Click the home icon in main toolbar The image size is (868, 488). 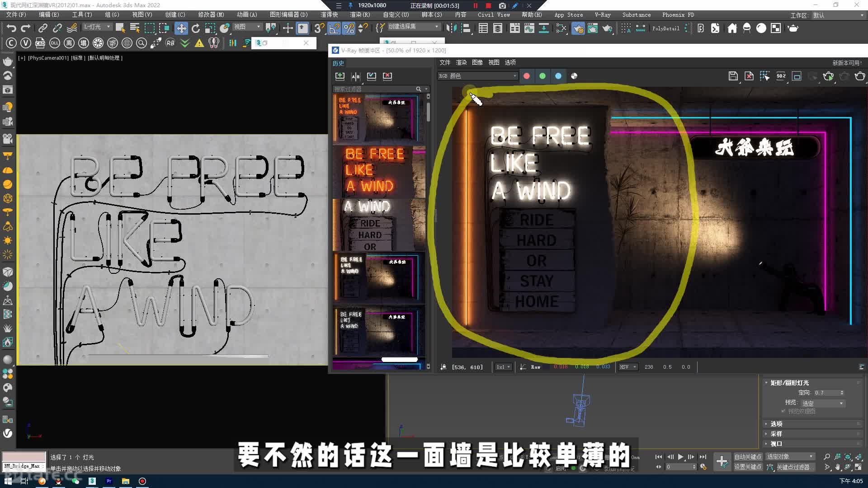point(732,28)
